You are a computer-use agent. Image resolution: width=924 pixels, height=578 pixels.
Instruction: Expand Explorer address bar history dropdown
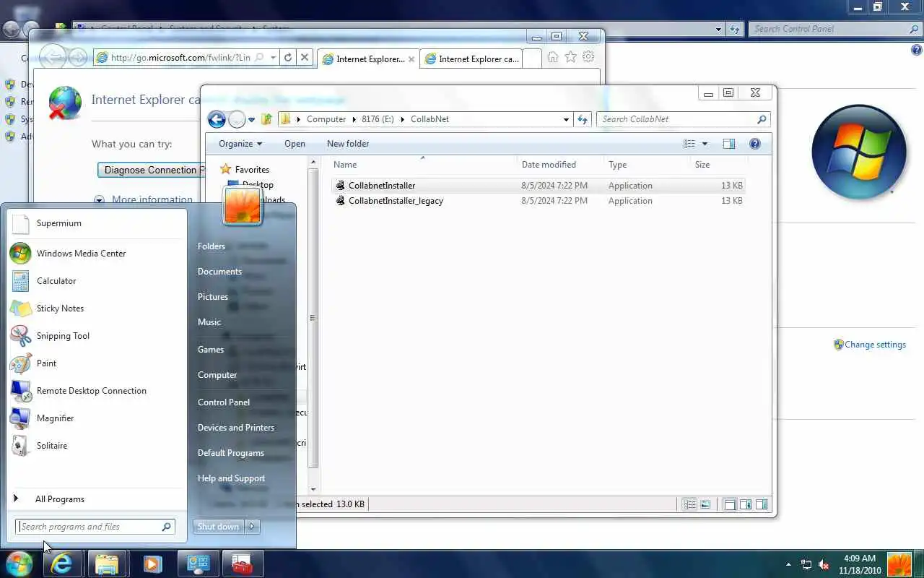[566, 119]
